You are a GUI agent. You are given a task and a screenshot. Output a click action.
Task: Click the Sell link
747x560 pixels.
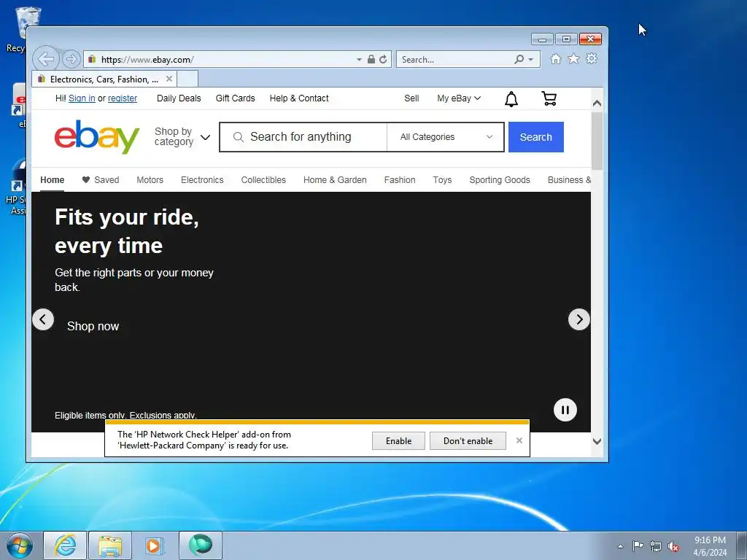click(x=411, y=98)
